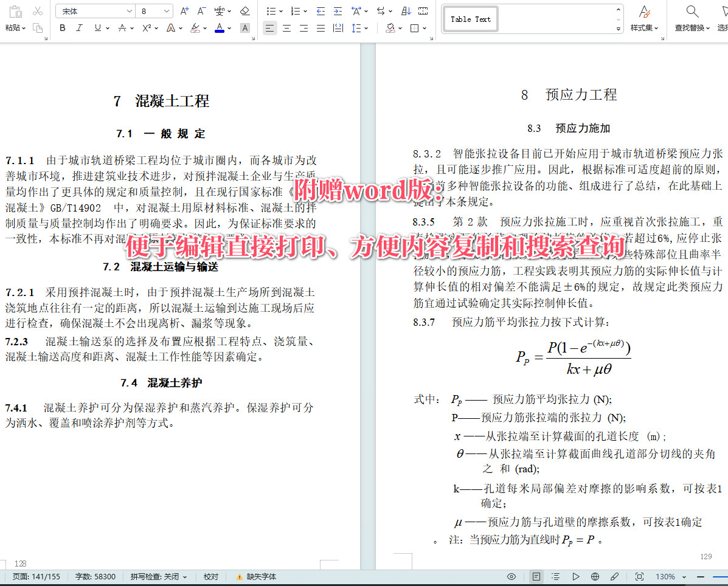
Task: Click the sort paragraphs icon
Action: (406, 11)
